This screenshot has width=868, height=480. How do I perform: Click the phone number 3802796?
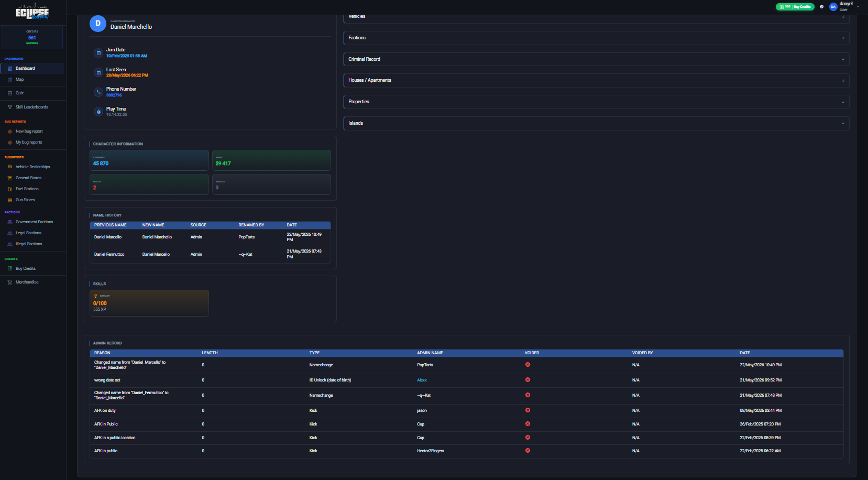click(x=114, y=95)
